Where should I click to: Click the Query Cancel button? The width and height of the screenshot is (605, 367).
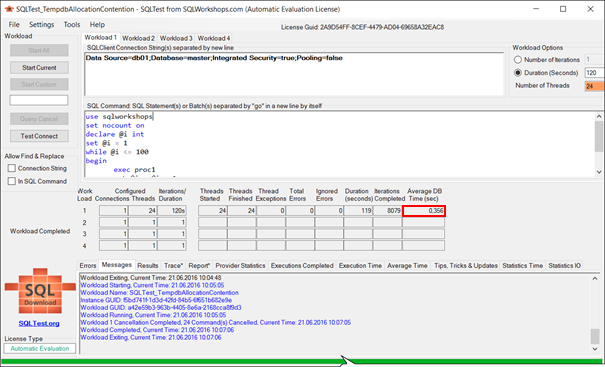(x=39, y=119)
